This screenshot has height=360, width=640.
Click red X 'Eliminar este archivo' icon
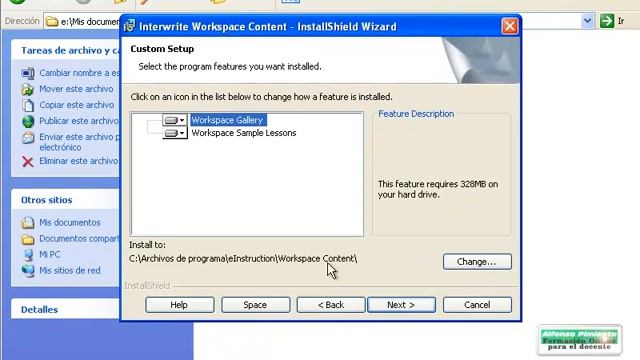click(28, 162)
